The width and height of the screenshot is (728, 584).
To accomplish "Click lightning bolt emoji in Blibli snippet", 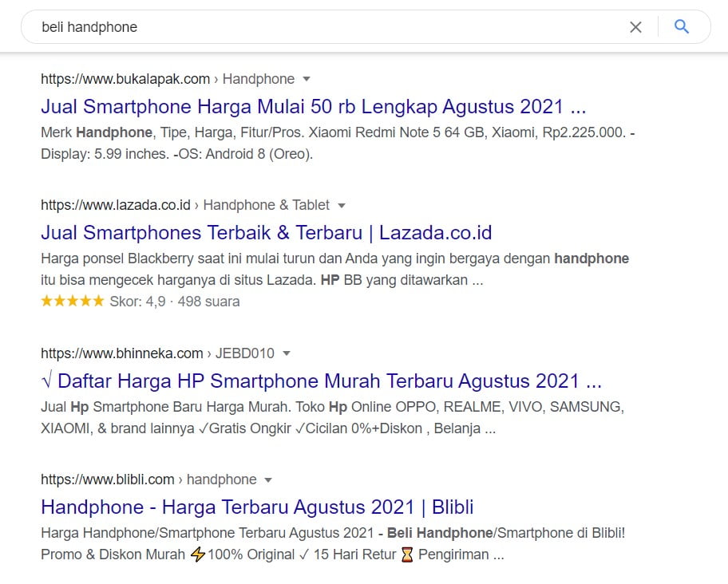I will [198, 554].
